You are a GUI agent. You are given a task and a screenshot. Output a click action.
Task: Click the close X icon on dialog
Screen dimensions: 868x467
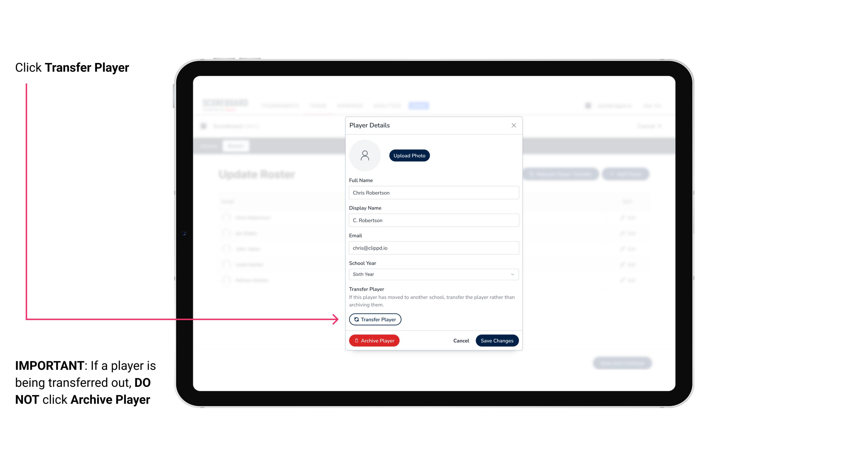(514, 125)
